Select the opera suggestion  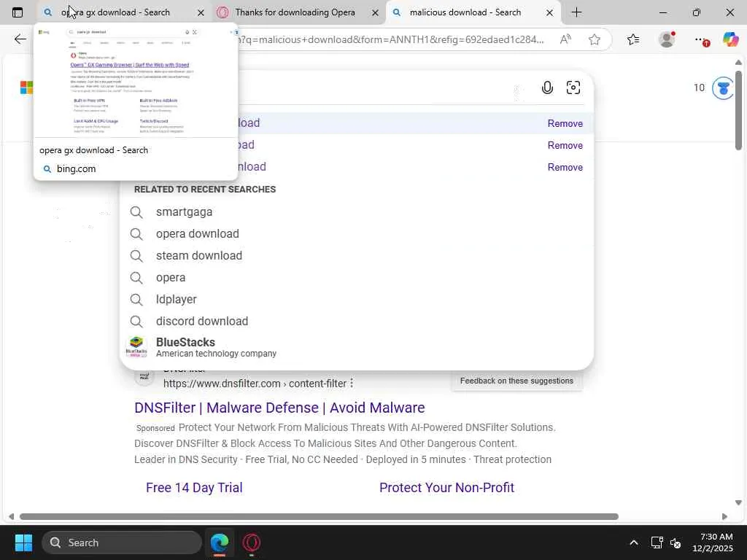click(356, 278)
